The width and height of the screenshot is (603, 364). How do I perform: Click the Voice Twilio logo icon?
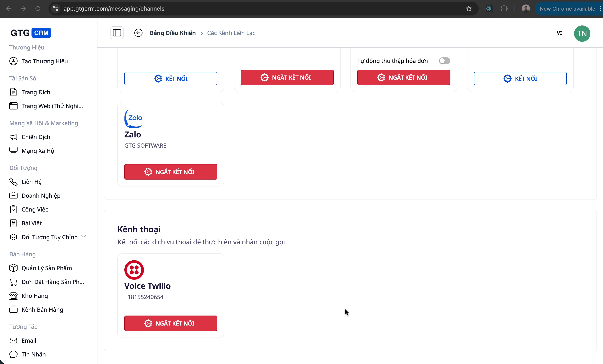(x=134, y=270)
